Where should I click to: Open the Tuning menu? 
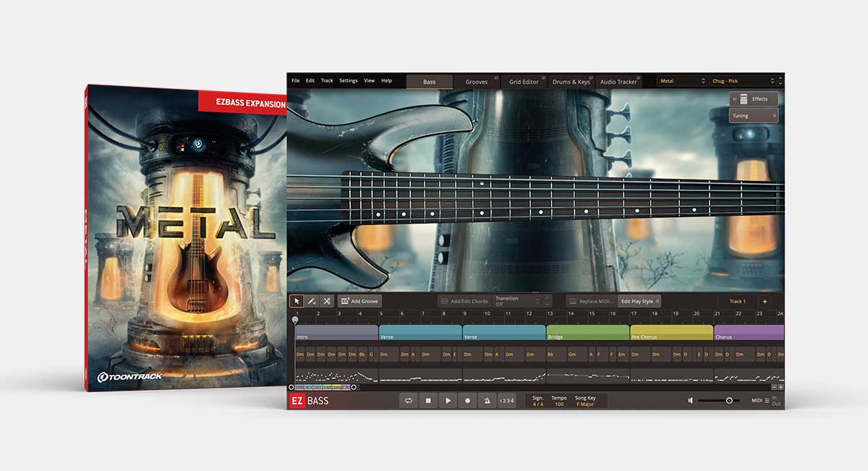point(754,116)
